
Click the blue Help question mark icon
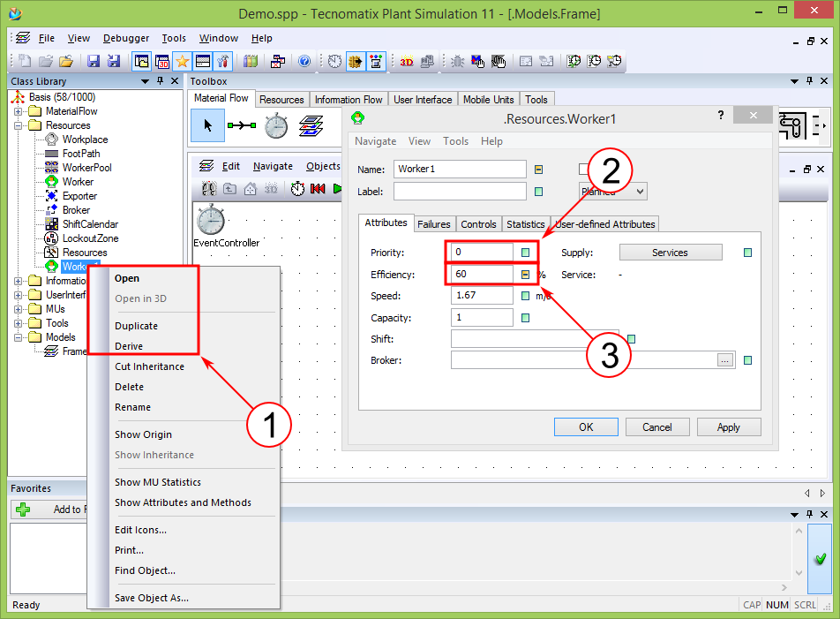pos(304,61)
